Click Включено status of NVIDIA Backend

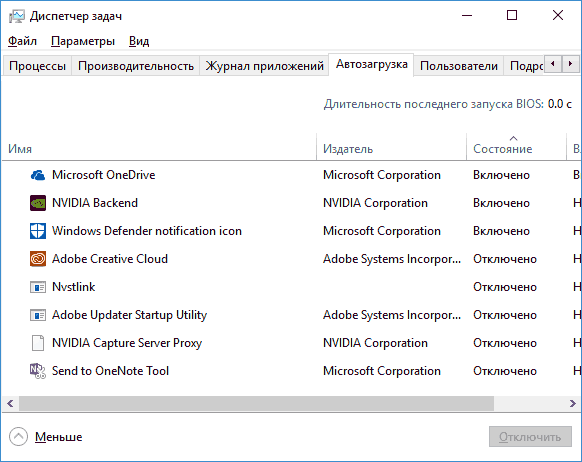[501, 203]
